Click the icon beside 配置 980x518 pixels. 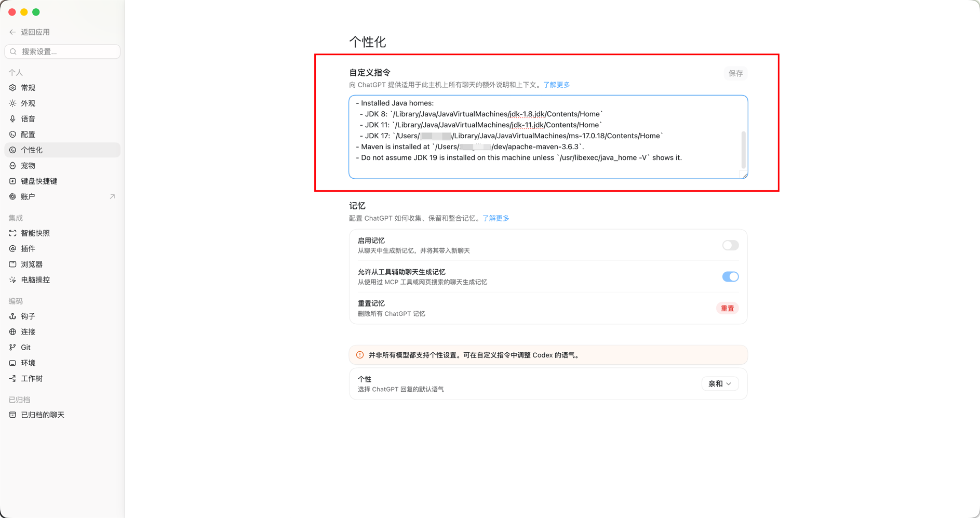click(12, 135)
